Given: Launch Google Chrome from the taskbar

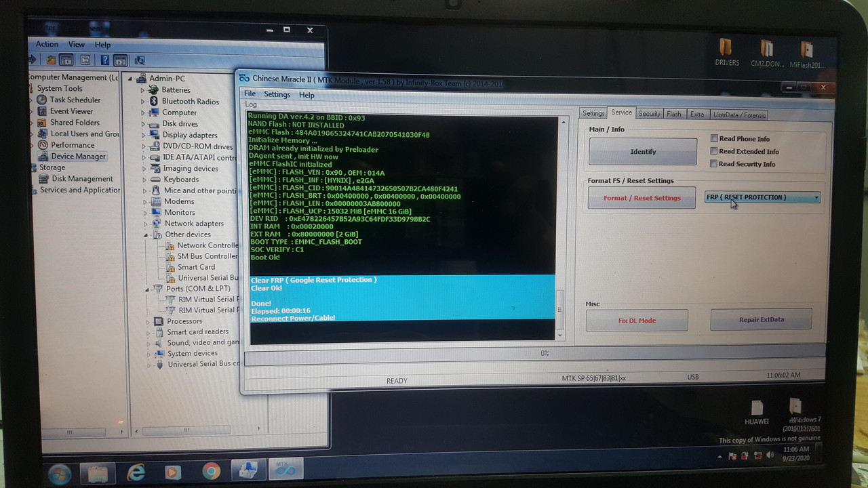Looking at the screenshot, I should [211, 471].
